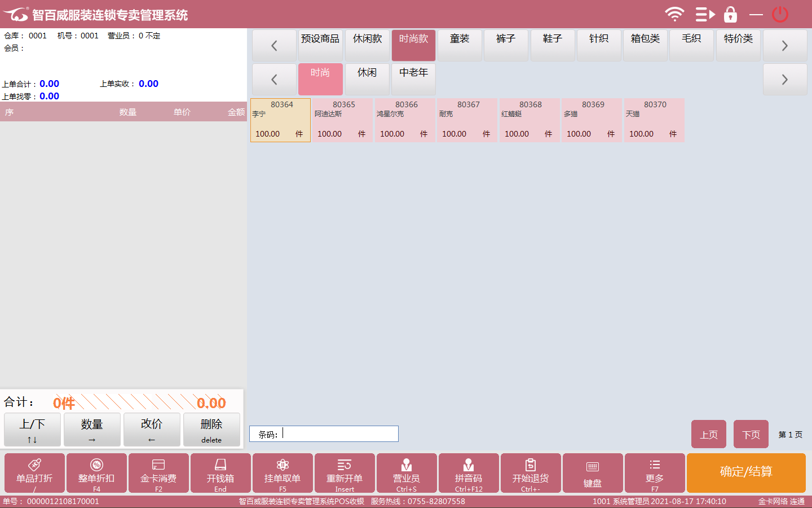Click the menu list arrow icon in header

point(704,14)
